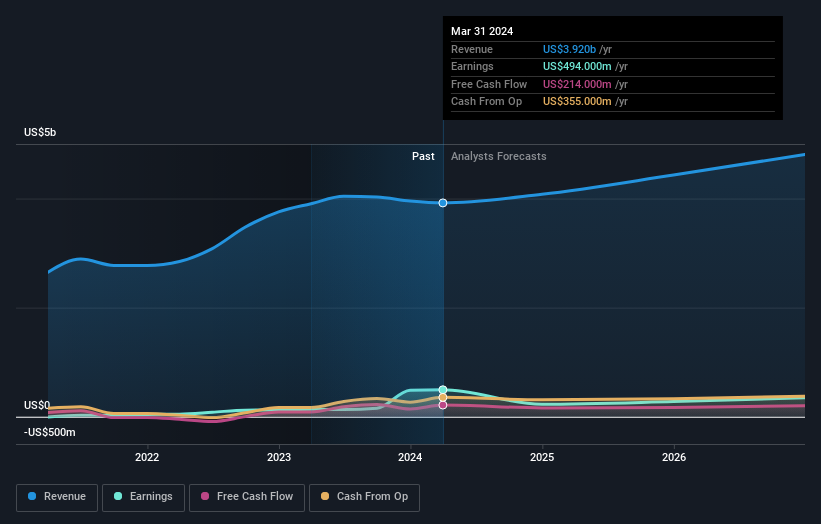This screenshot has height=524, width=821.
Task: Click the Revenue row label in tooltip
Action: pyautogui.click(x=472, y=49)
